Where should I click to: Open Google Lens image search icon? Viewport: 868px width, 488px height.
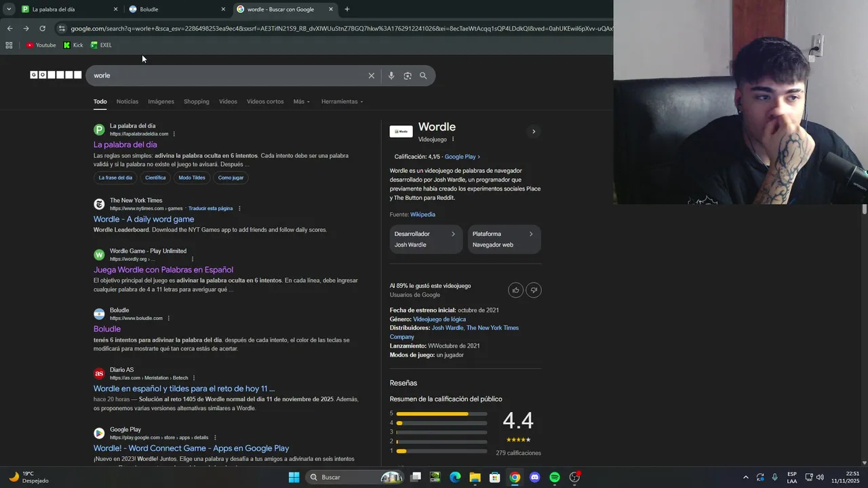click(408, 76)
